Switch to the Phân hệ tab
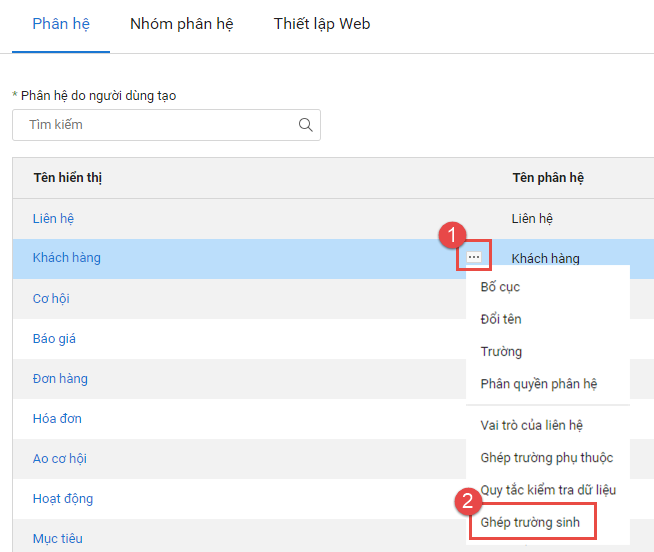The width and height of the screenshot is (654, 552). coord(61,24)
